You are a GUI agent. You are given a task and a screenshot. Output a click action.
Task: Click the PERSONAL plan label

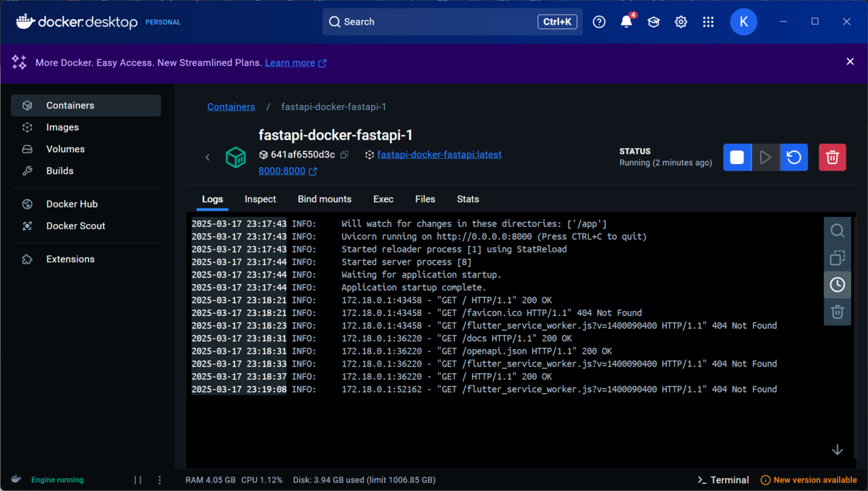[163, 22]
